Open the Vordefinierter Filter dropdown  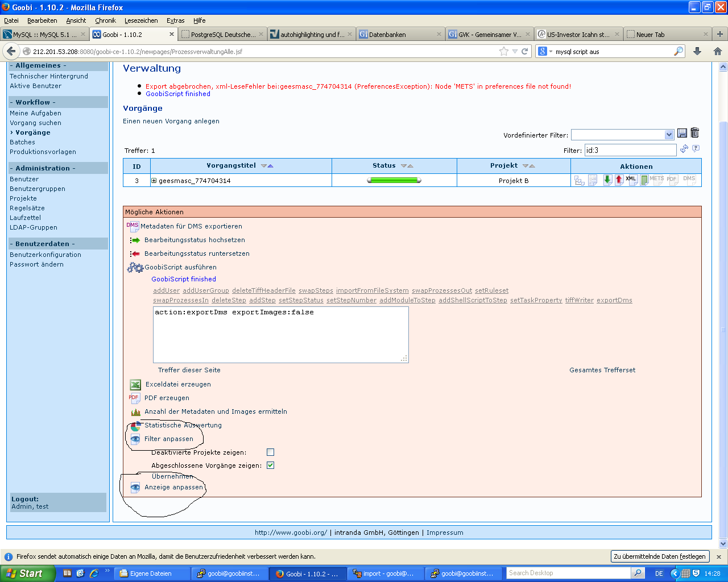point(669,135)
